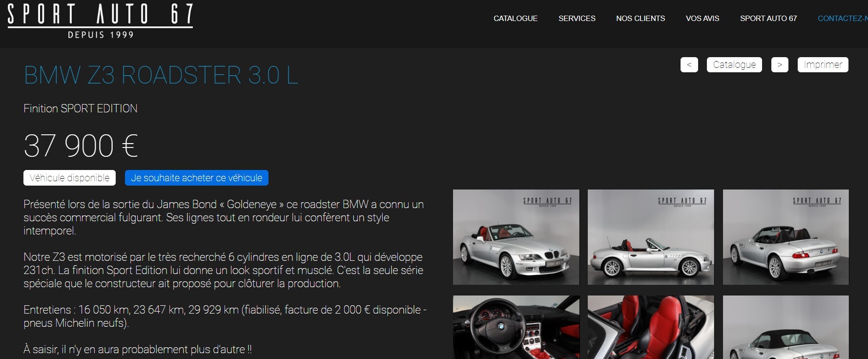Go to next vehicle with > button
The image size is (868, 359).
pyautogui.click(x=780, y=64)
